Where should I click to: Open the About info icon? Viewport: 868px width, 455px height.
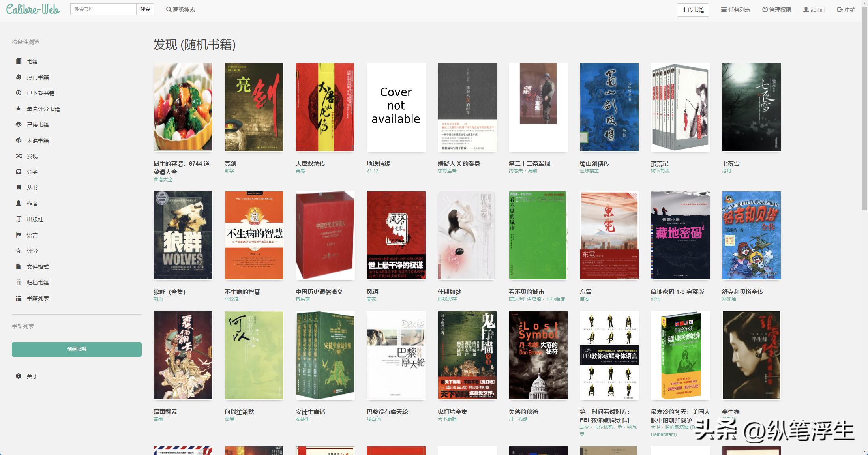click(19, 376)
